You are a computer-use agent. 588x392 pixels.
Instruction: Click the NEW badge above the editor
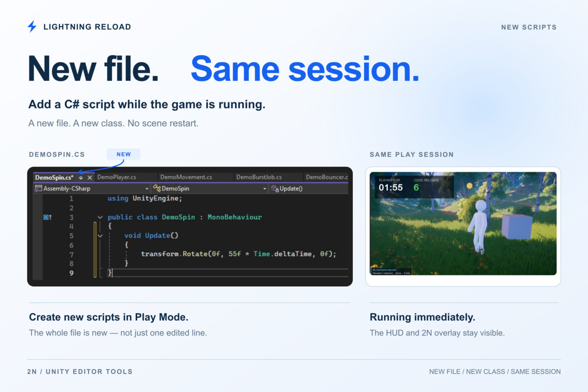coord(123,154)
